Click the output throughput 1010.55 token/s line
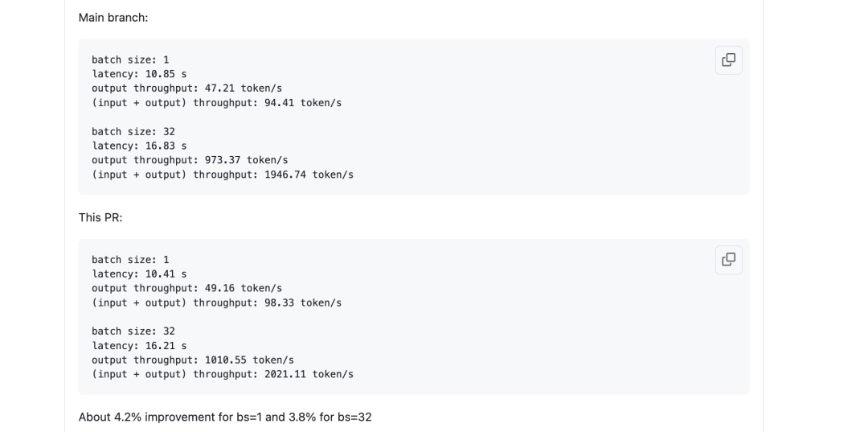The height and width of the screenshot is (432, 868). (193, 360)
